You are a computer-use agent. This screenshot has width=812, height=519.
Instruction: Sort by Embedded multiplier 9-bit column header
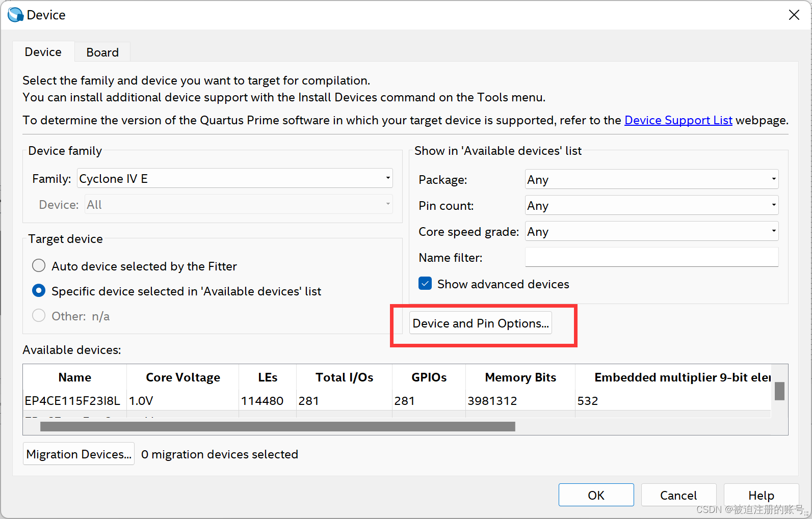click(x=673, y=377)
